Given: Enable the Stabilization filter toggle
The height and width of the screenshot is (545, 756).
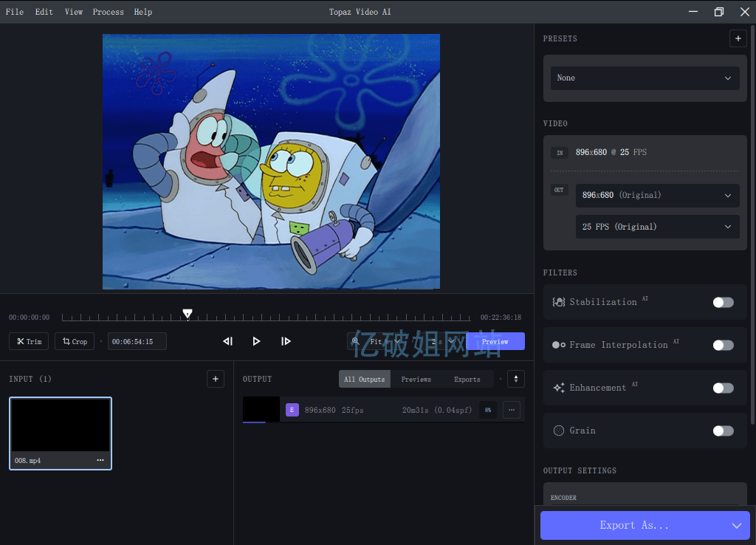Looking at the screenshot, I should pos(723,302).
